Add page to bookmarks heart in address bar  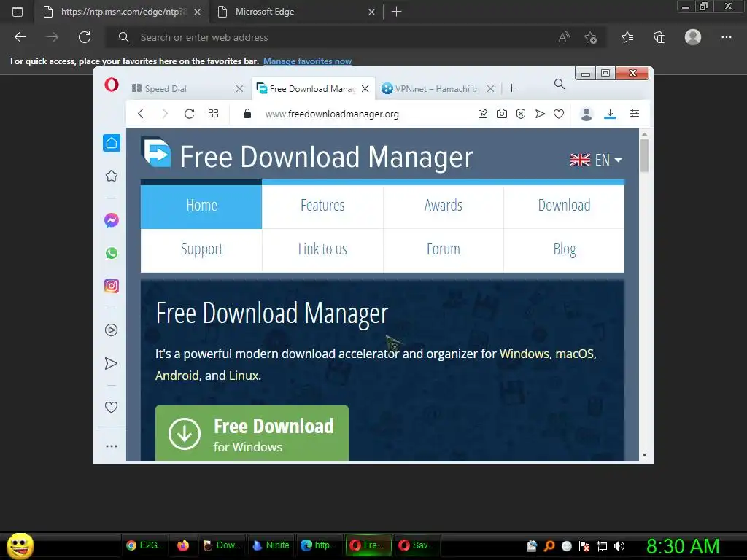point(559,114)
